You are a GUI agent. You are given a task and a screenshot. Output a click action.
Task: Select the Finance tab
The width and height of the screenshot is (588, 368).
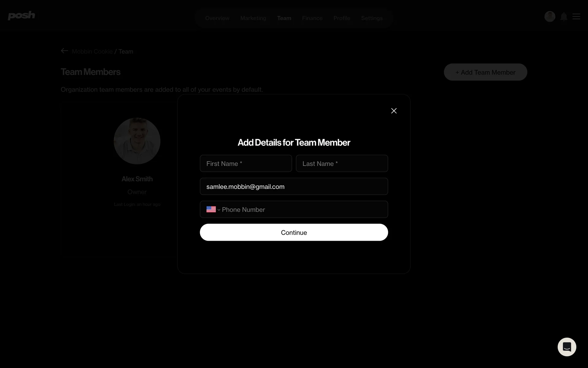click(312, 18)
